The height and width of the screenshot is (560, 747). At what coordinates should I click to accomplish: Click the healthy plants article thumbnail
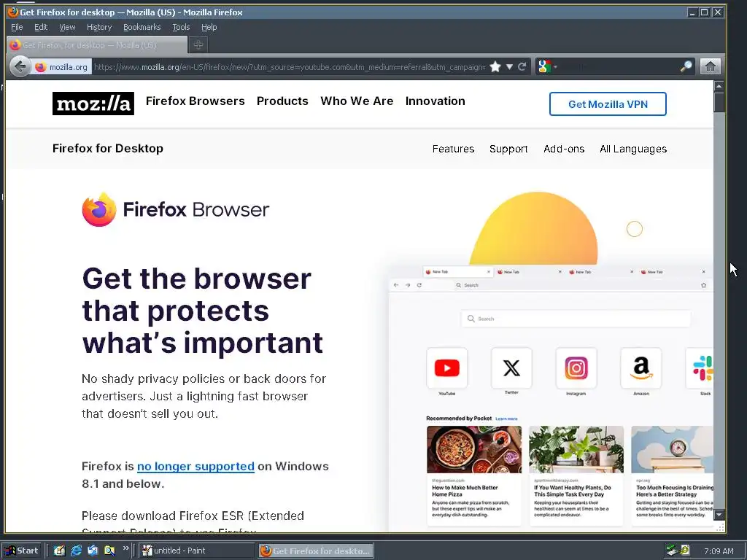(576, 449)
